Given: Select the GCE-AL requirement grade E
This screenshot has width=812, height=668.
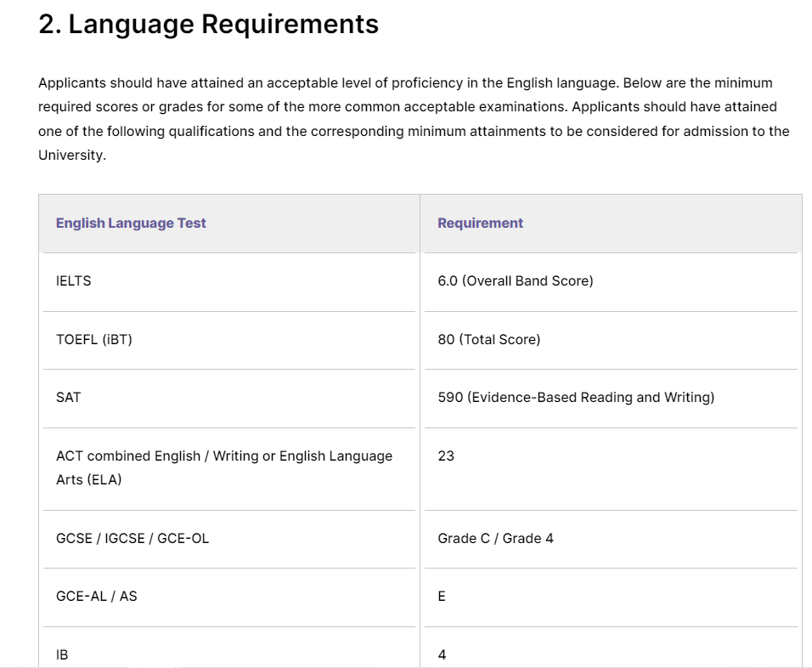Looking at the screenshot, I should point(442,596).
